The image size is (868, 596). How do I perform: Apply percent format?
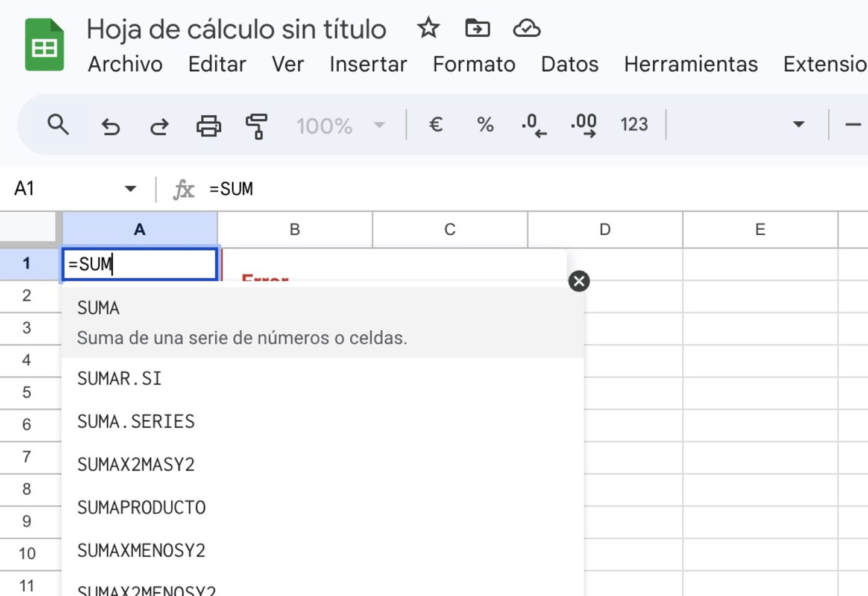pos(484,125)
